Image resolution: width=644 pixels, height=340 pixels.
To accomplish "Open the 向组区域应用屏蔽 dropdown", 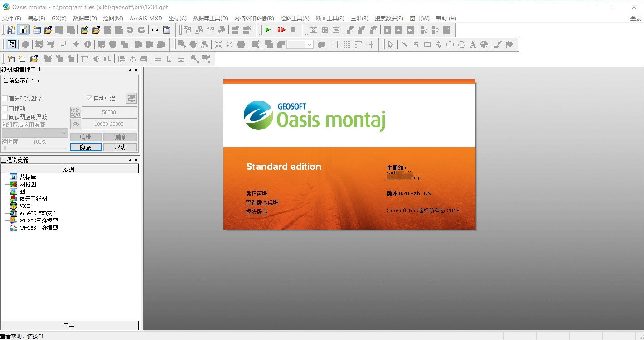I will coord(35,133).
